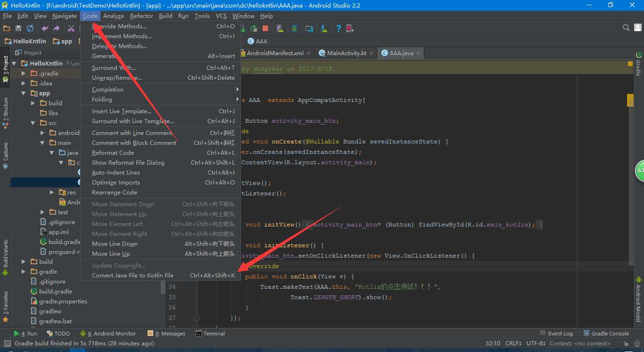Viewport: 644px width, 352px height.
Task: Open the Event Log
Action: (x=556, y=334)
